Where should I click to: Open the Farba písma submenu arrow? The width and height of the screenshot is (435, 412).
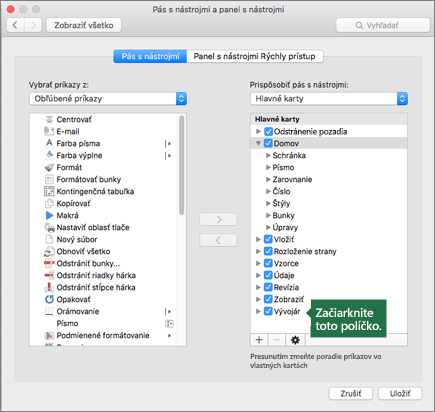pos(168,144)
